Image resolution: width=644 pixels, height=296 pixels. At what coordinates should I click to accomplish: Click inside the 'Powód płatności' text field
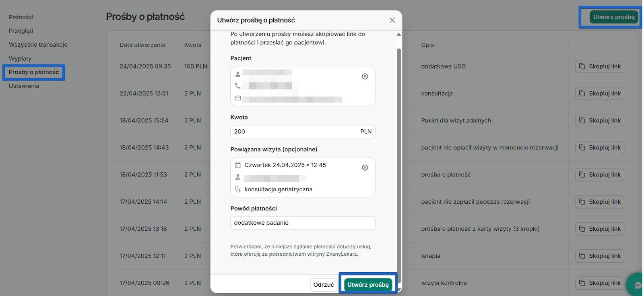(303, 223)
